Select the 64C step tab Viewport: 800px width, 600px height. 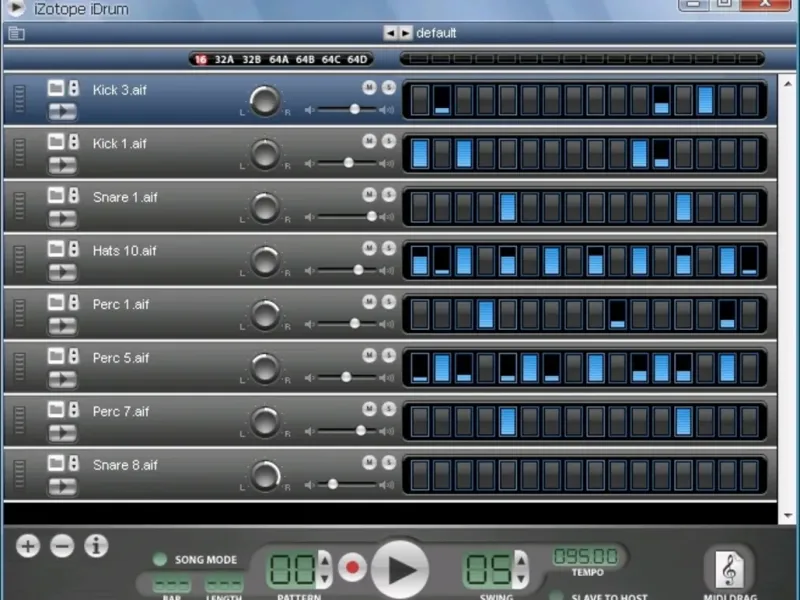(331, 60)
